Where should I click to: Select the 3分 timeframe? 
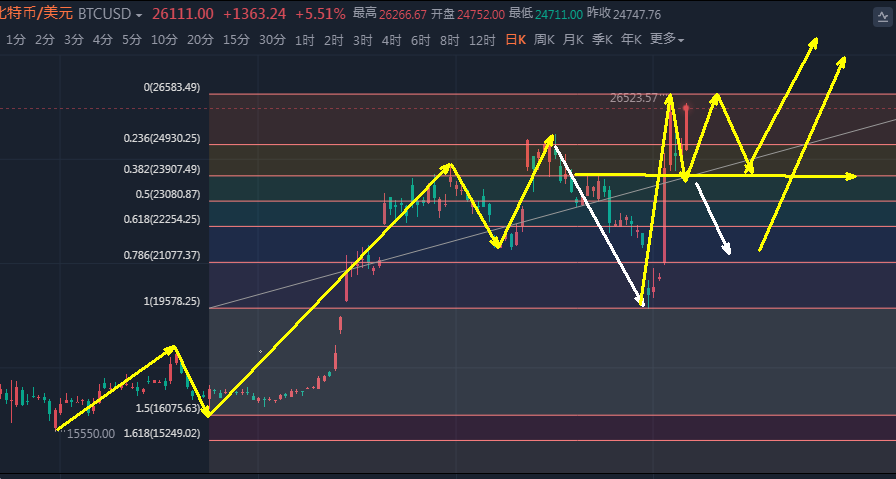[x=74, y=40]
